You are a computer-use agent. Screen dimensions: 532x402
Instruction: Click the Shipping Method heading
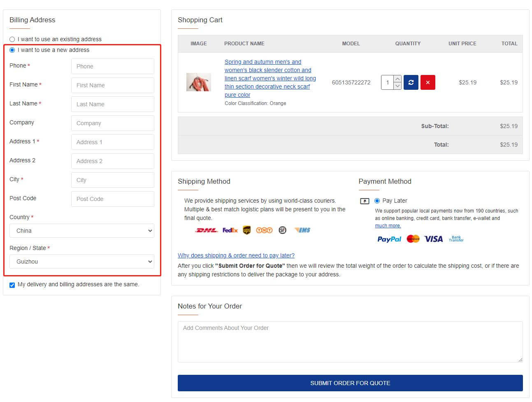tap(204, 181)
